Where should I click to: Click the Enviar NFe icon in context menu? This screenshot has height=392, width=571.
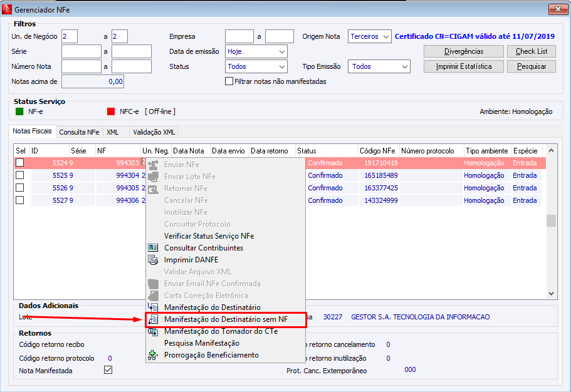(x=153, y=165)
